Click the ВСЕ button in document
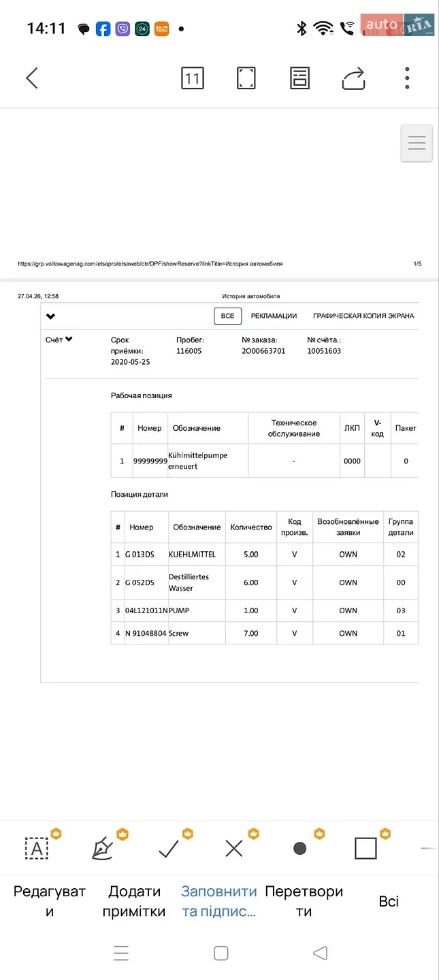 (227, 316)
